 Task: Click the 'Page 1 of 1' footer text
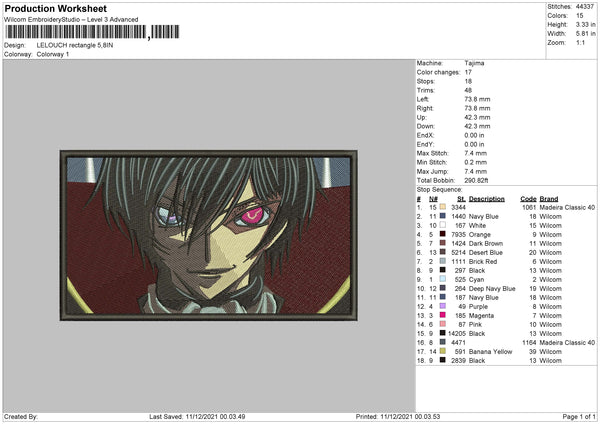pyautogui.click(x=579, y=416)
